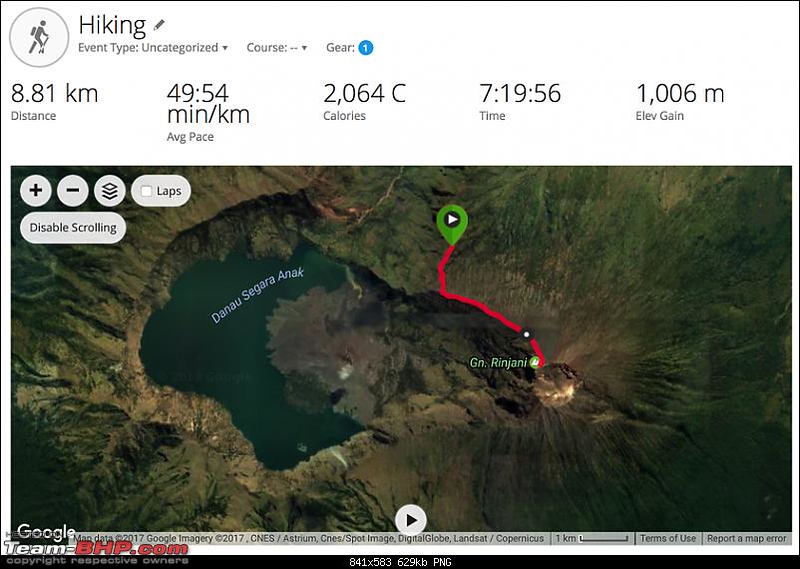This screenshot has height=569, width=800.
Task: Zoom in the map with plus button
Action: pyautogui.click(x=36, y=191)
